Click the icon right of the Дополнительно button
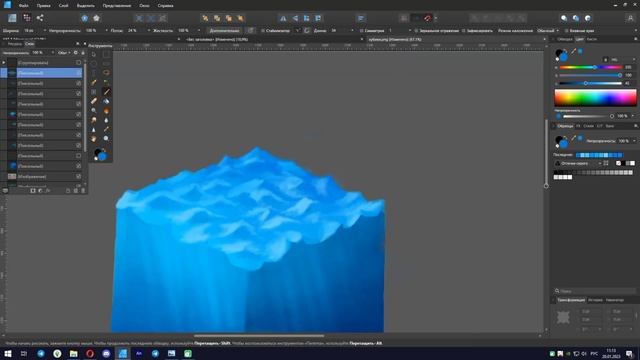The width and height of the screenshot is (640, 360). pos(251,31)
